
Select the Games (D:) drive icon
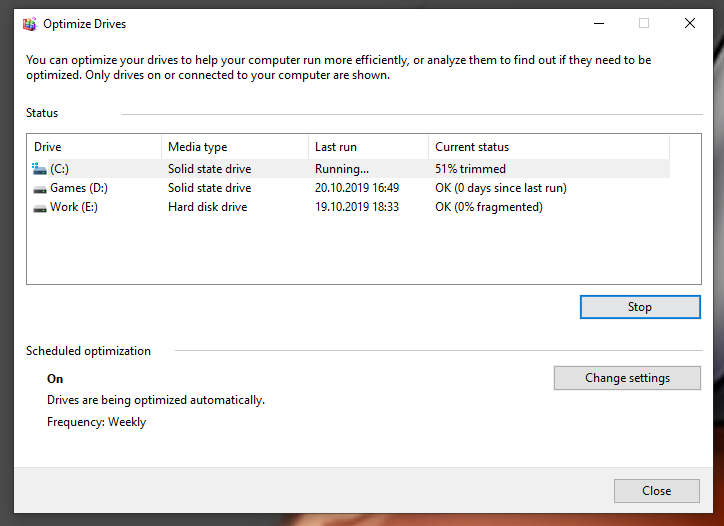click(40, 188)
